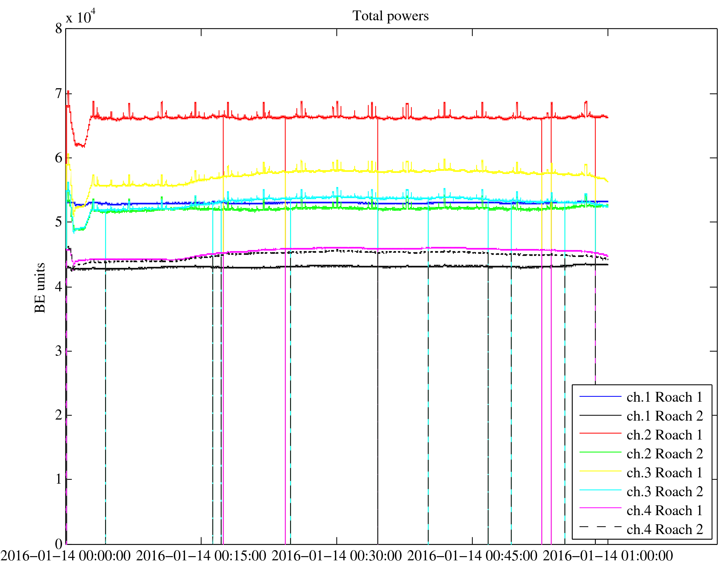Click the ch.4 Roach 1 legend entry
Viewport: 727px width, 588px height.
(x=664, y=511)
